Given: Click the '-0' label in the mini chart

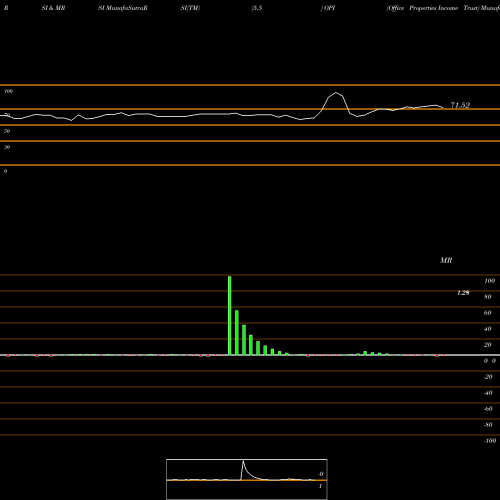Looking at the screenshot, I should pos(321,474).
